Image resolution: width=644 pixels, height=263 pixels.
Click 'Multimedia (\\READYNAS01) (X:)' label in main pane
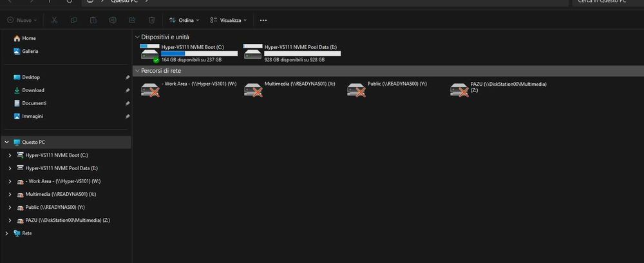300,84
